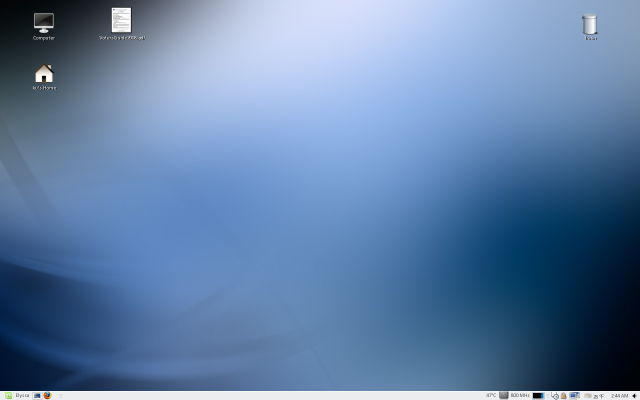Click the weather temperature reading
Viewport: 640px width, 400px height.
(x=598, y=396)
